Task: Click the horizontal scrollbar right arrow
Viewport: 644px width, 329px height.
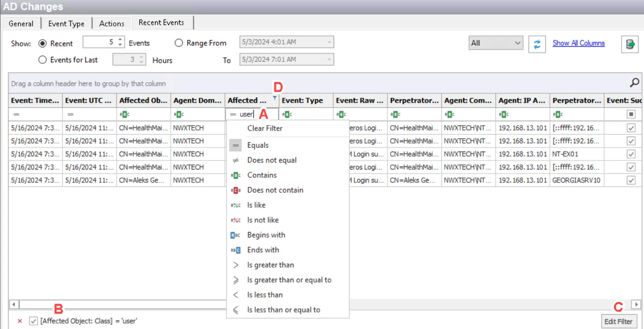Action: 636,304
